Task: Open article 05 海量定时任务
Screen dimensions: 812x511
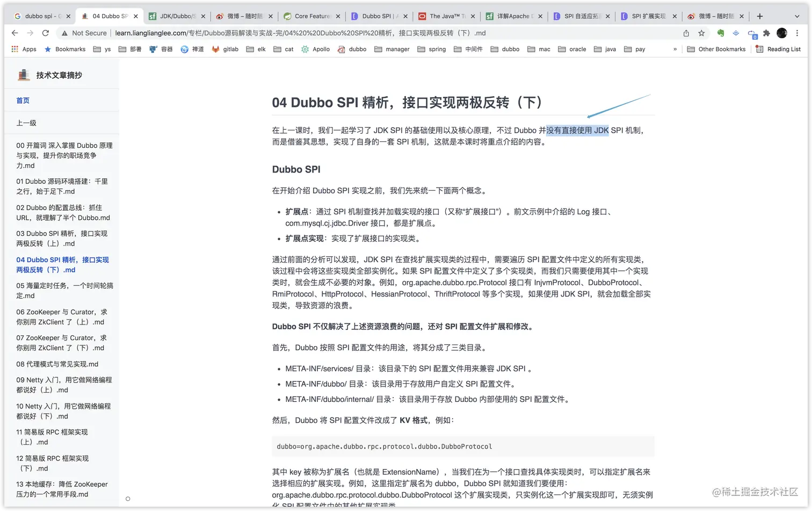Action: pyautogui.click(x=64, y=291)
